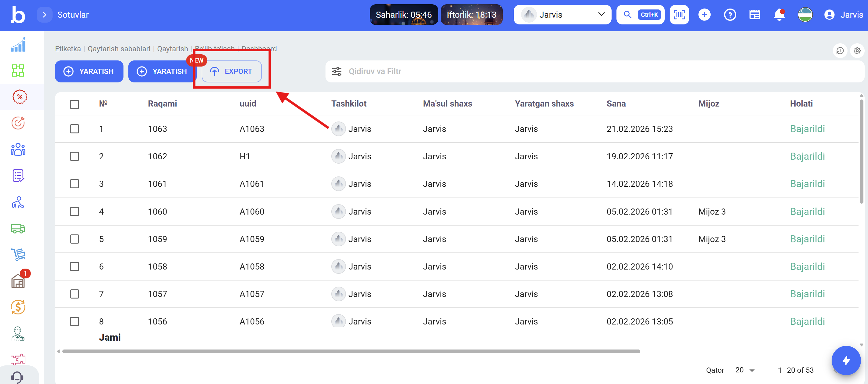Expand sidebar with the chevron arrow
This screenshot has height=384, width=868.
tap(45, 15)
